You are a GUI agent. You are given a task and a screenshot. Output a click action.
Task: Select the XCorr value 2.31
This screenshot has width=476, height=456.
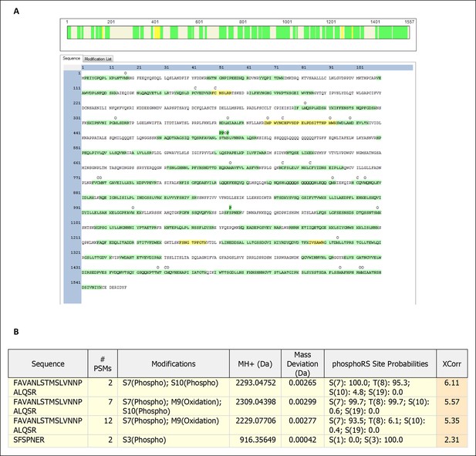[452, 440]
